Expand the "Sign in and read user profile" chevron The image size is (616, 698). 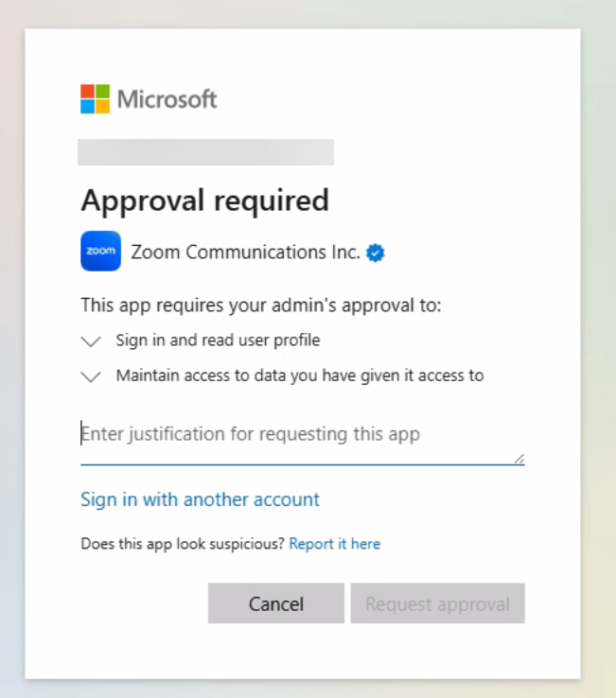pyautogui.click(x=91, y=340)
